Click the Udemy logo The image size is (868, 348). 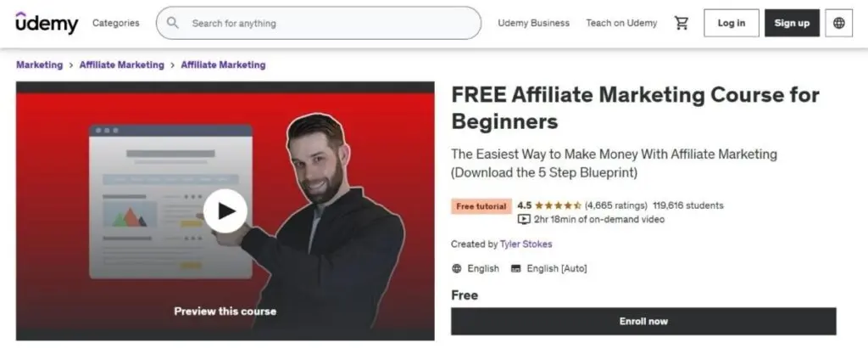[47, 23]
